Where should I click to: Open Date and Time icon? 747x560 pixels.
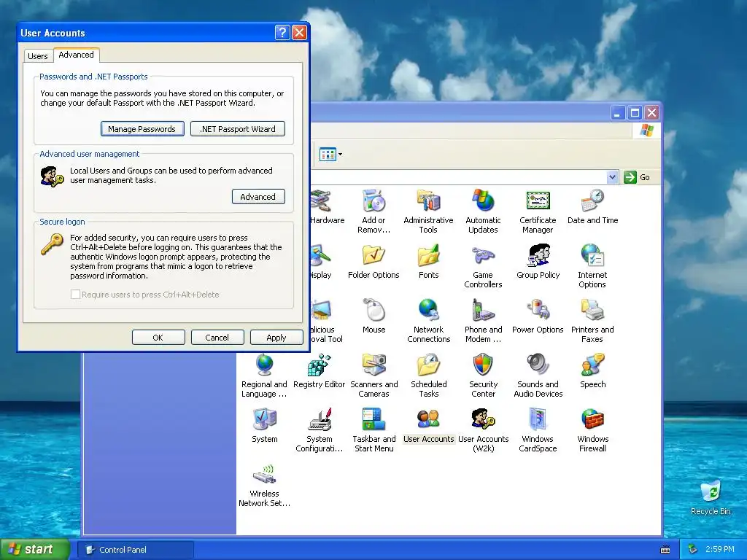[592, 201]
